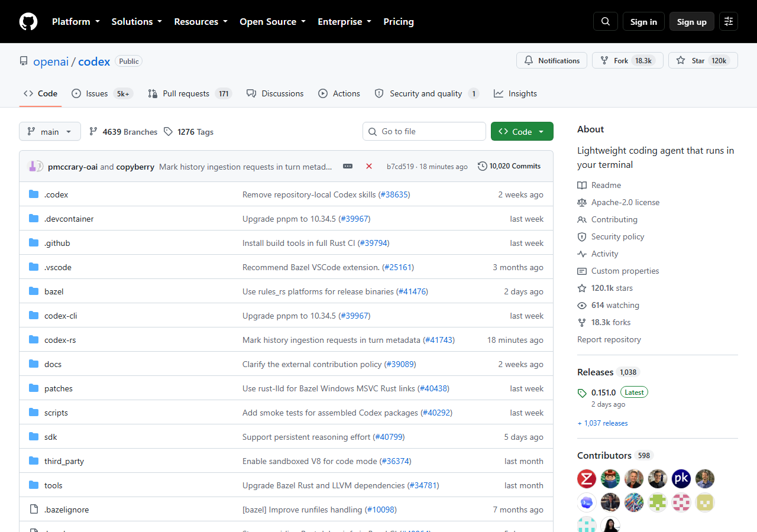View 4639 Branches link

pyautogui.click(x=123, y=132)
